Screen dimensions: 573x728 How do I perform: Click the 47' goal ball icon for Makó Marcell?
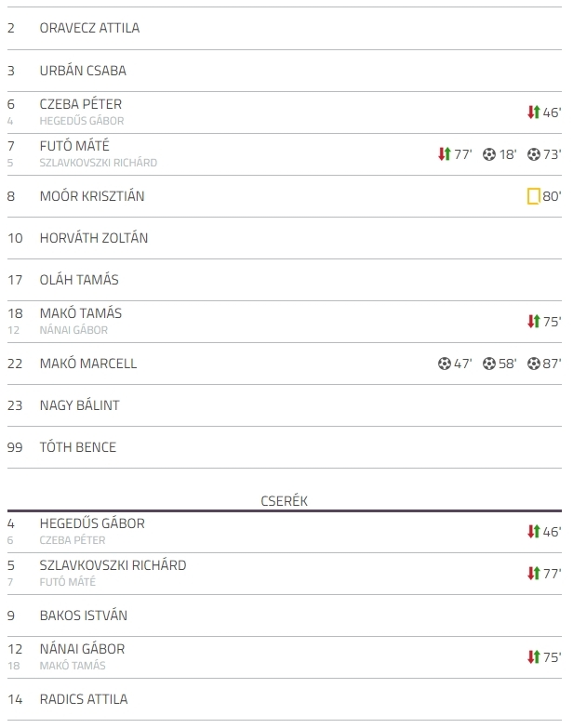pos(445,364)
